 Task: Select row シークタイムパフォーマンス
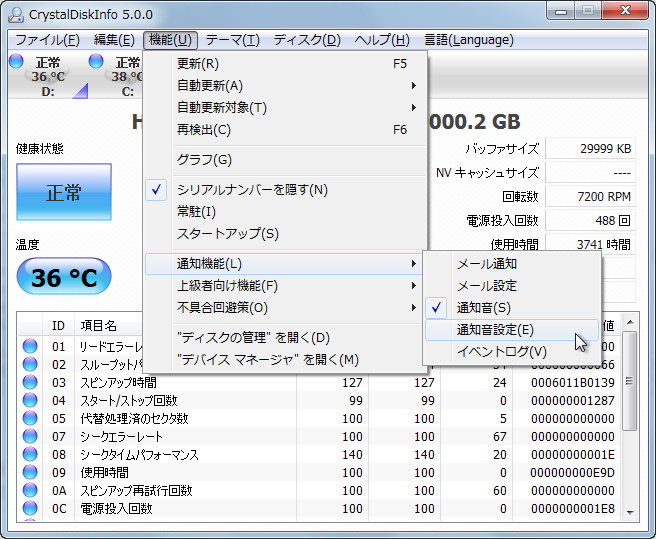(x=320, y=454)
